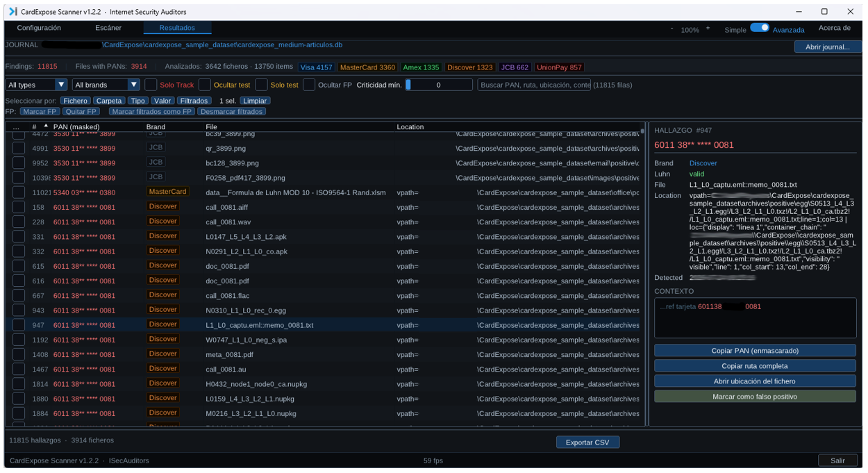Image resolution: width=868 pixels, height=473 pixels.
Task: Toggle Simple/Avanzada mode switch
Action: pos(760,28)
